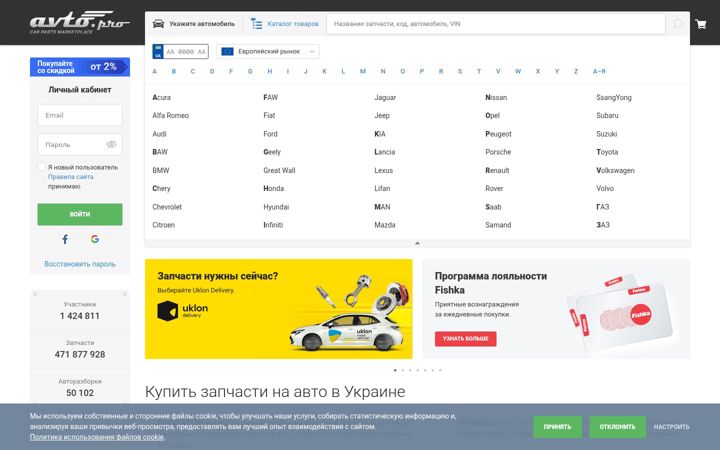Click the uklon delivery logo

coord(182,310)
